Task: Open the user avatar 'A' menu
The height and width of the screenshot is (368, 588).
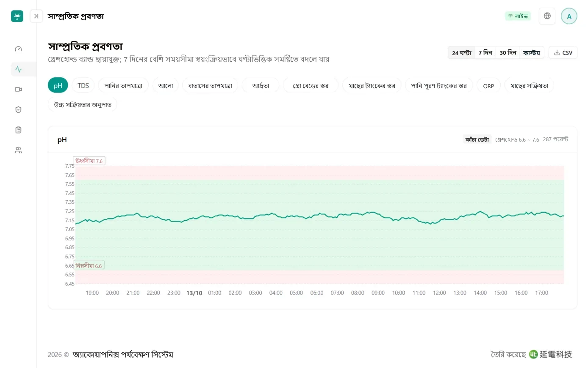Action: click(569, 16)
